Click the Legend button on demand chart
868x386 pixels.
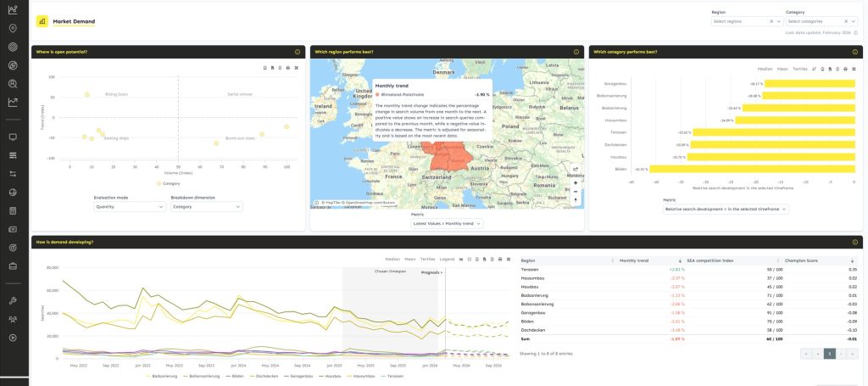tap(447, 259)
